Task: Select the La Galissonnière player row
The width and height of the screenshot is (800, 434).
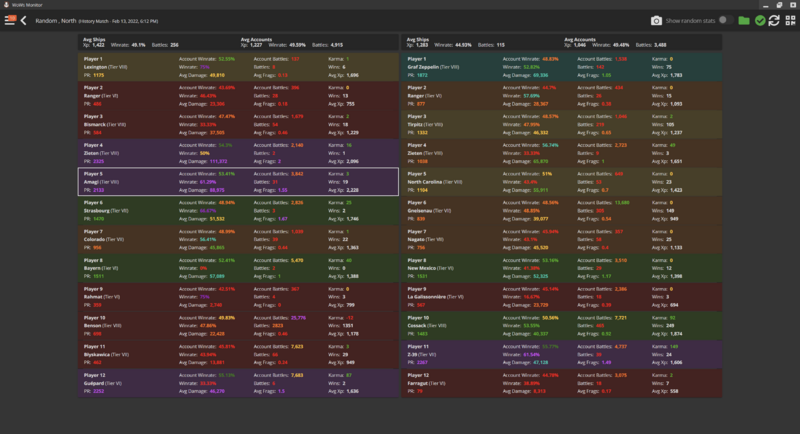Action: pyautogui.click(x=562, y=297)
